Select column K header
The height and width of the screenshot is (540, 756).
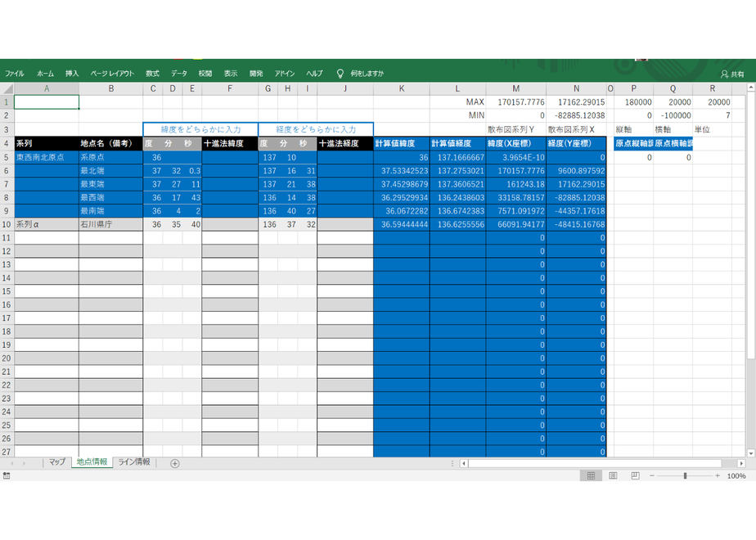[x=401, y=88]
